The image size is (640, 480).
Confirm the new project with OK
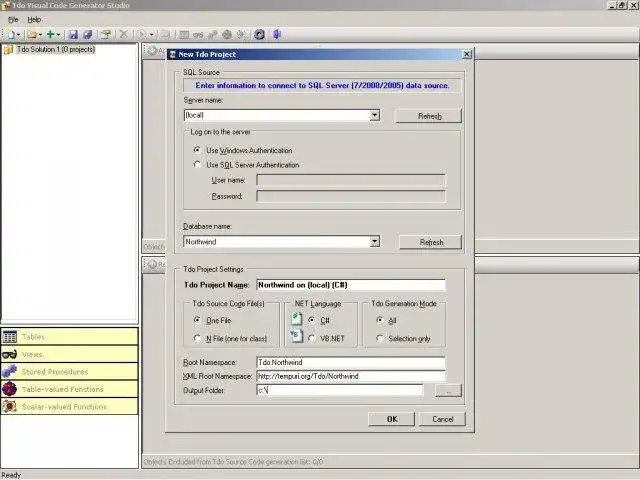[x=391, y=419]
